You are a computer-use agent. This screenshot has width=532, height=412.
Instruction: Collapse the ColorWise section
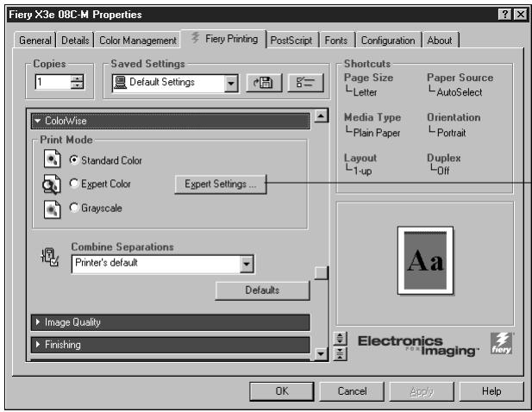point(171,121)
